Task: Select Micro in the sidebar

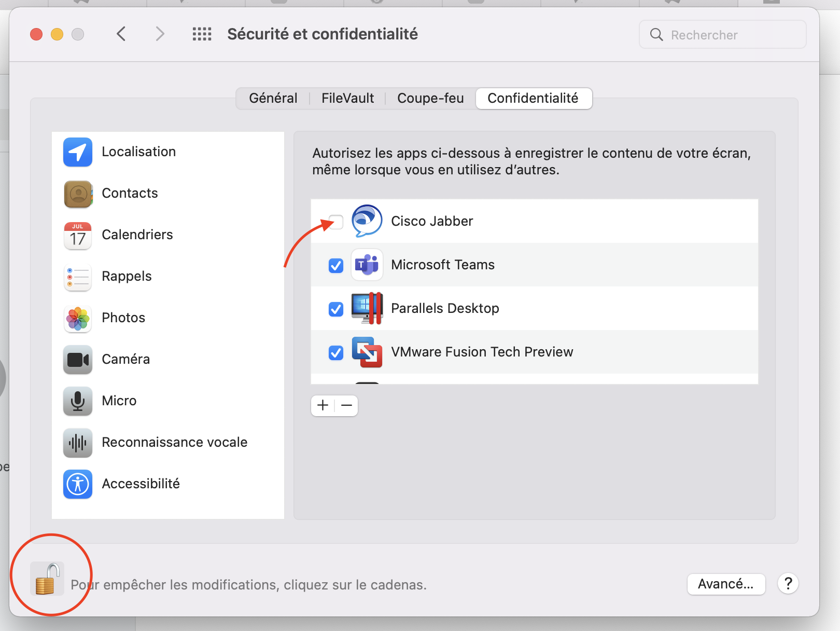Action: pyautogui.click(x=119, y=401)
